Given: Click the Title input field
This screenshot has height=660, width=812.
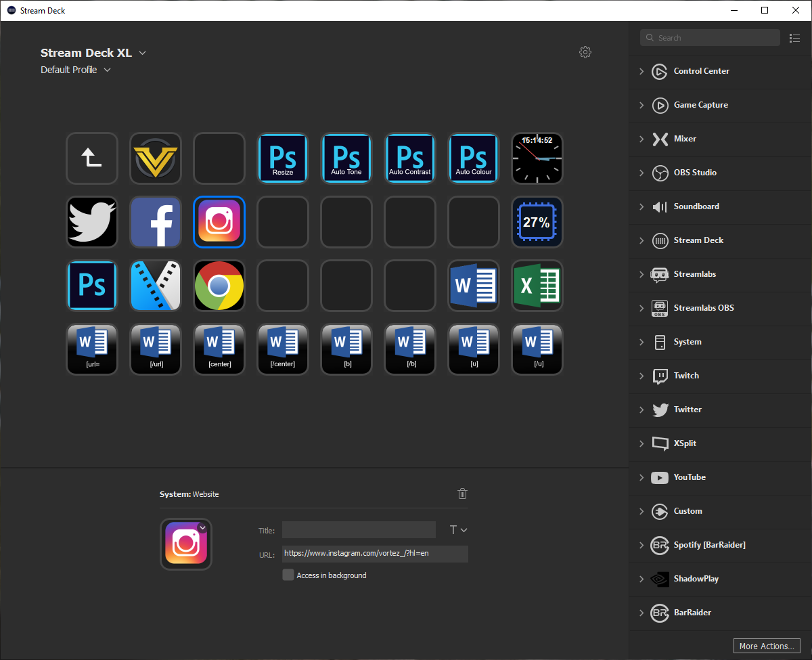Looking at the screenshot, I should click(359, 530).
